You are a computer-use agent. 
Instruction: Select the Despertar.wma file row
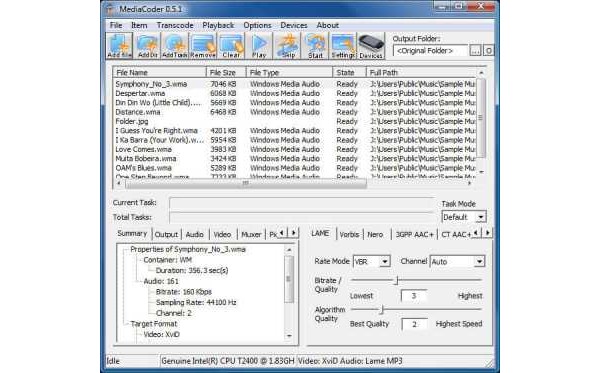point(295,93)
